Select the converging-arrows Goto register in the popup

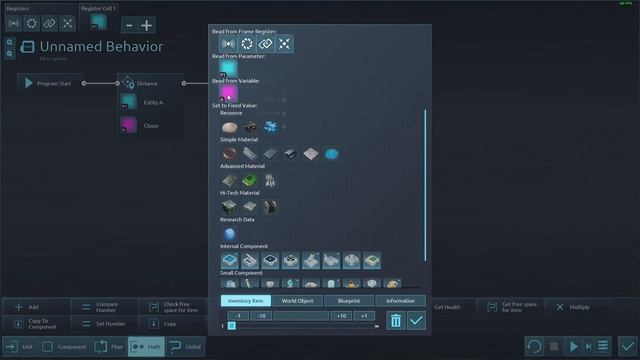[x=284, y=44]
